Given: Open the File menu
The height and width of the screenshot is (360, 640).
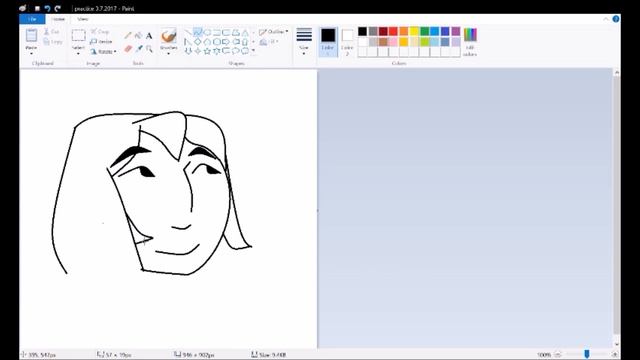Looking at the screenshot, I should 32,19.
